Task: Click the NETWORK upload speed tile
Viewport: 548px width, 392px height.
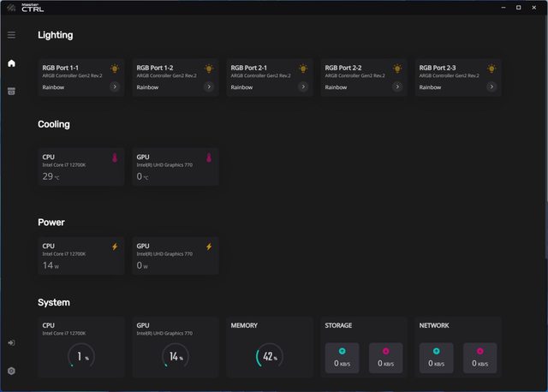Action: coord(479,358)
